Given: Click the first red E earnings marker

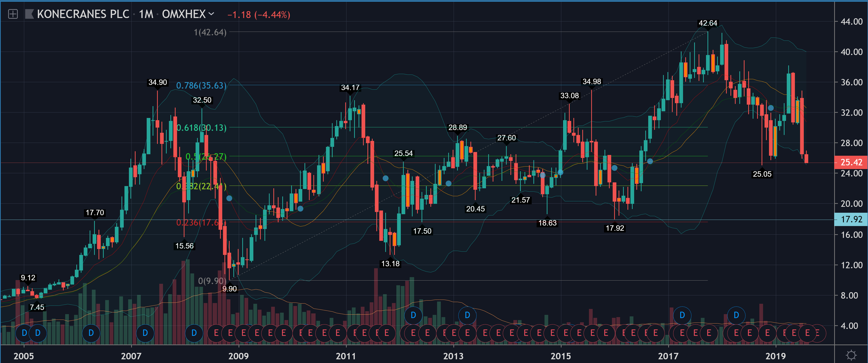Looking at the screenshot, I should point(216,333).
